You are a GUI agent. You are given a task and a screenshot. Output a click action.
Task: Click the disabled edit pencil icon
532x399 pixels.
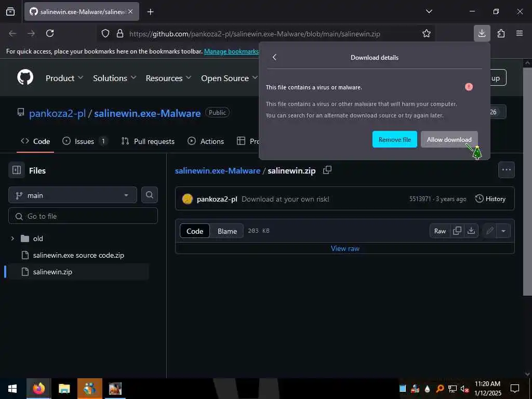click(x=489, y=231)
